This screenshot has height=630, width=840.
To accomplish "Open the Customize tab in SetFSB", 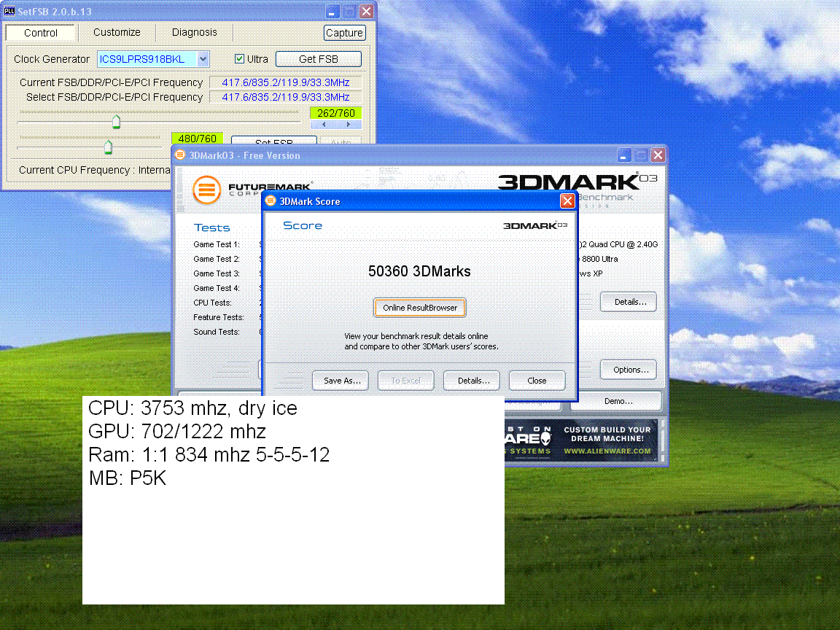I will (x=117, y=32).
